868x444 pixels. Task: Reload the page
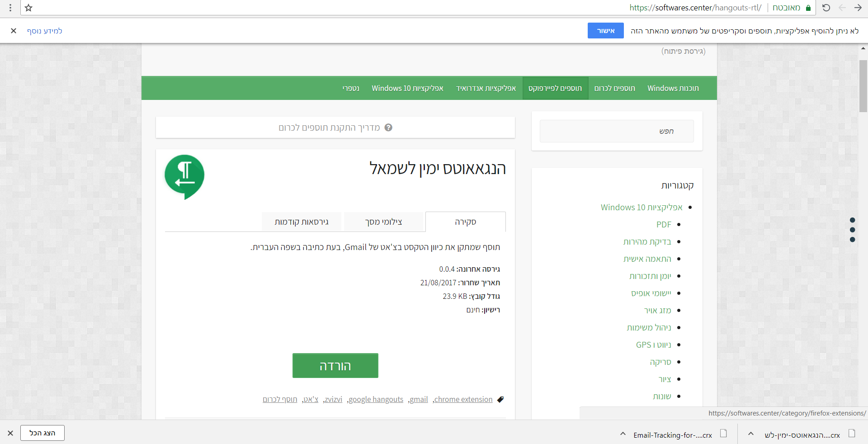point(826,8)
